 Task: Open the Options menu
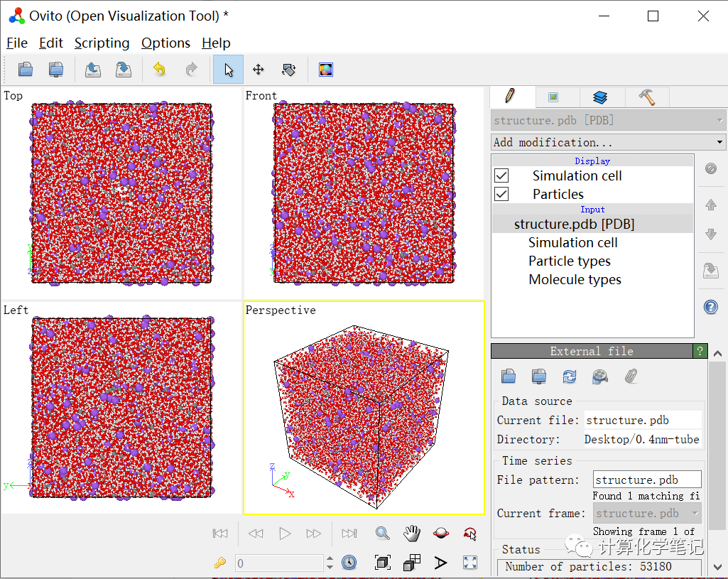[165, 43]
